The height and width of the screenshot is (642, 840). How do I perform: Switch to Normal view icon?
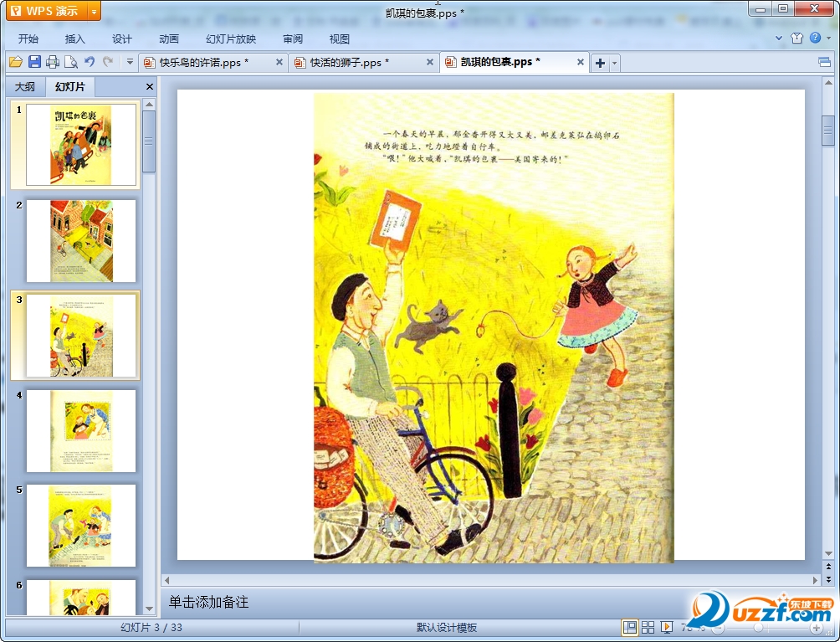pos(630,627)
